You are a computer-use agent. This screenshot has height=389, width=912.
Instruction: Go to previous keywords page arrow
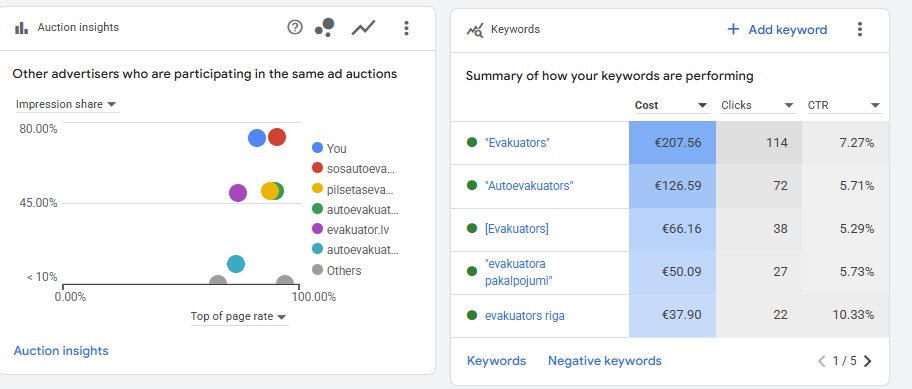click(821, 361)
